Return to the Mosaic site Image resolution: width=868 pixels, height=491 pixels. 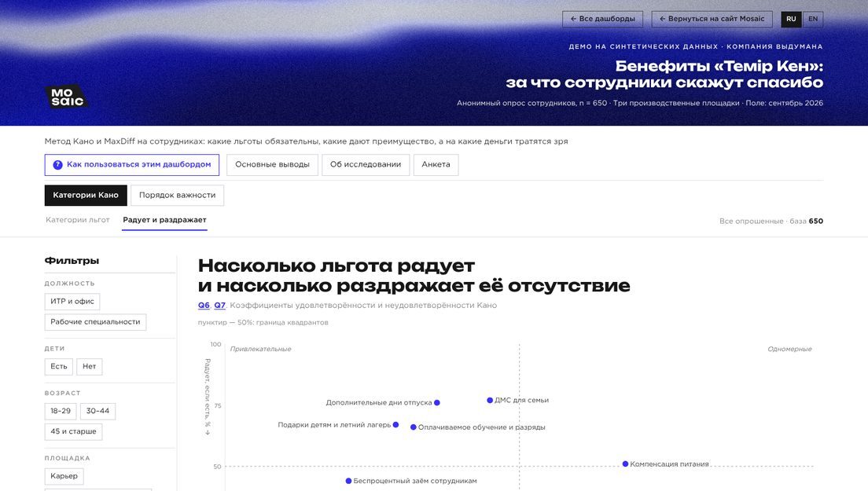point(712,19)
